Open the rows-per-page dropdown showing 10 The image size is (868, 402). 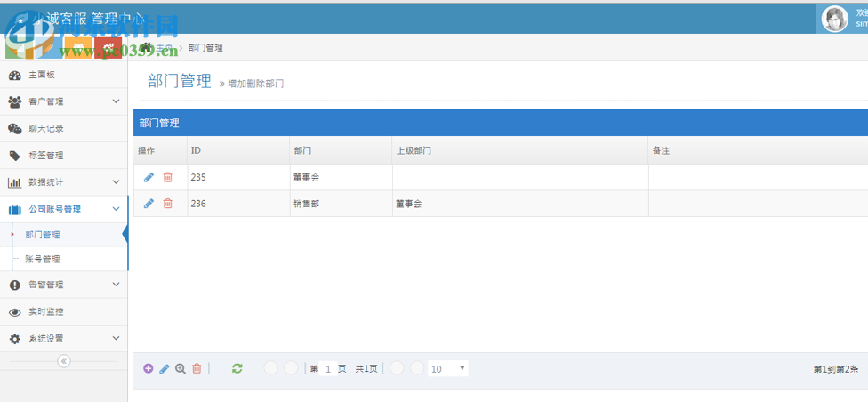pyautogui.click(x=448, y=369)
